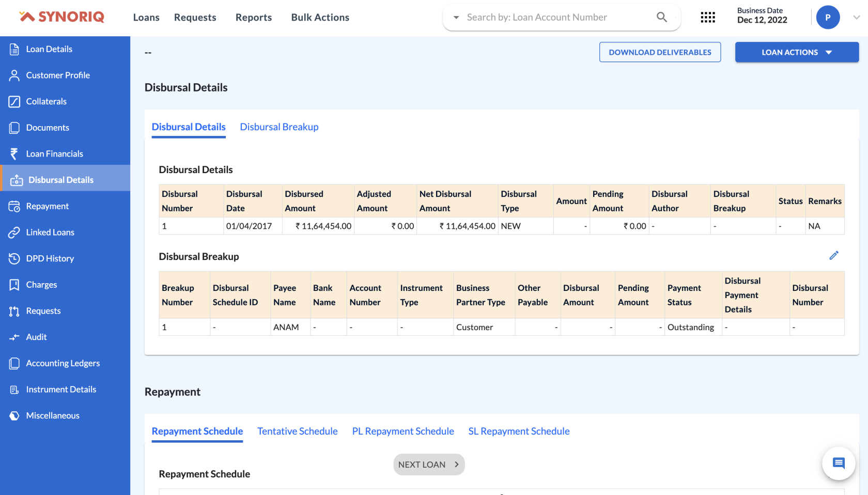This screenshot has height=495, width=868.
Task: Select the Disbursal Details tab
Action: coord(189,127)
